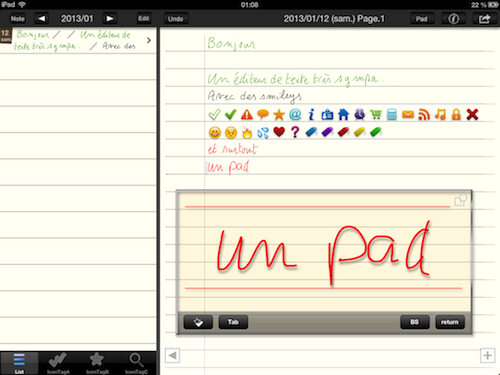Click the purple clock icon
500x375 pixels.
(x=359, y=114)
